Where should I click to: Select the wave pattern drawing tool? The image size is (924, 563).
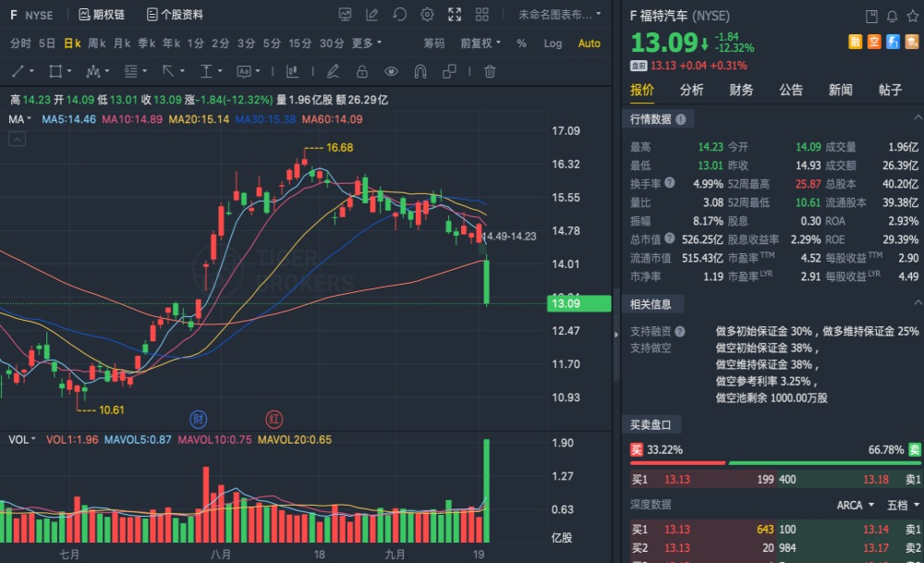click(x=93, y=71)
